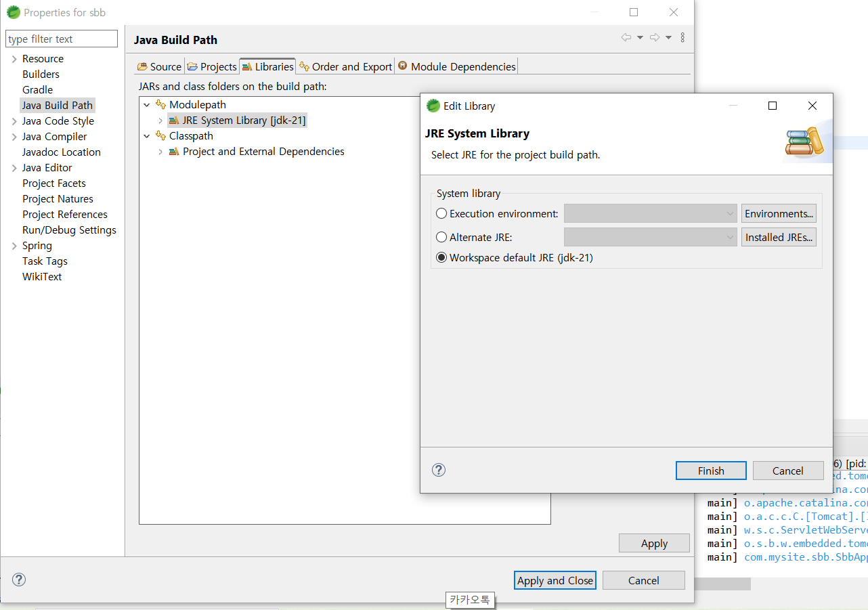Viewport: 868px width, 610px height.
Task: Click the JRE System Library books icon
Action: tap(174, 120)
